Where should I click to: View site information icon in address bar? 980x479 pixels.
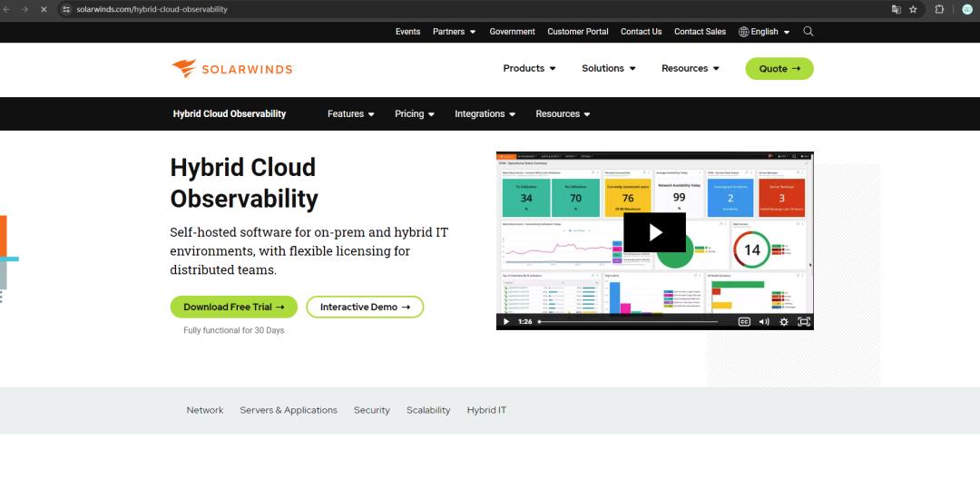pyautogui.click(x=67, y=9)
